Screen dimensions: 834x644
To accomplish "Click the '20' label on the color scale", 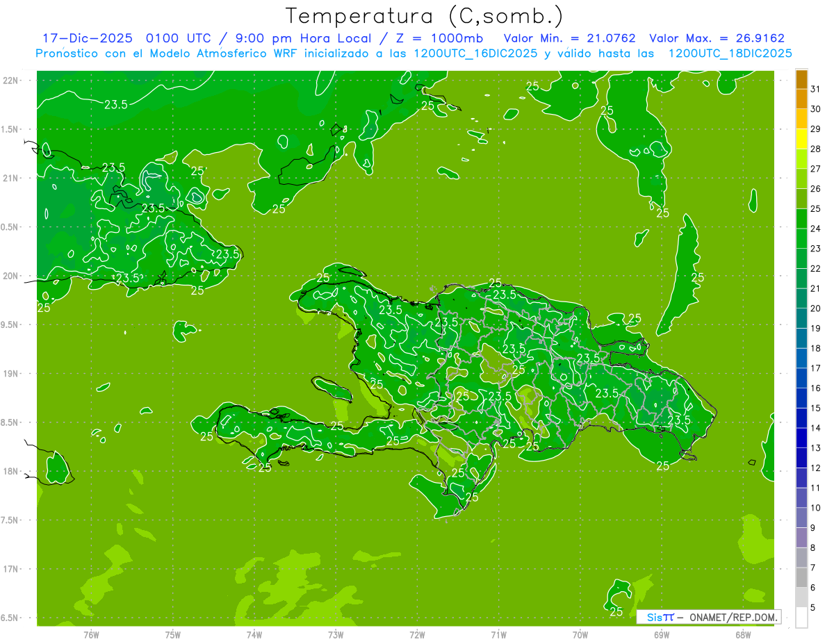I will [816, 308].
